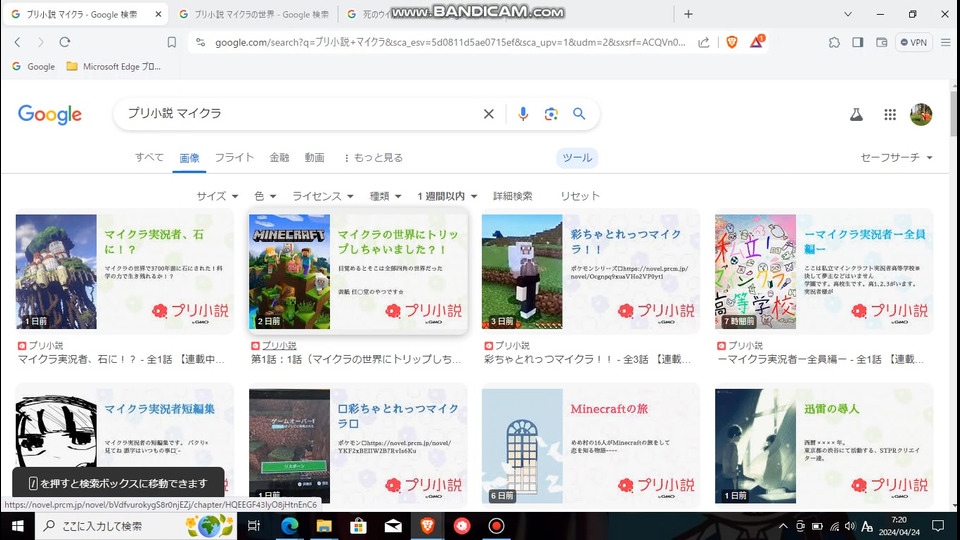
Task: Open the Windows Start menu
Action: pyautogui.click(x=17, y=526)
